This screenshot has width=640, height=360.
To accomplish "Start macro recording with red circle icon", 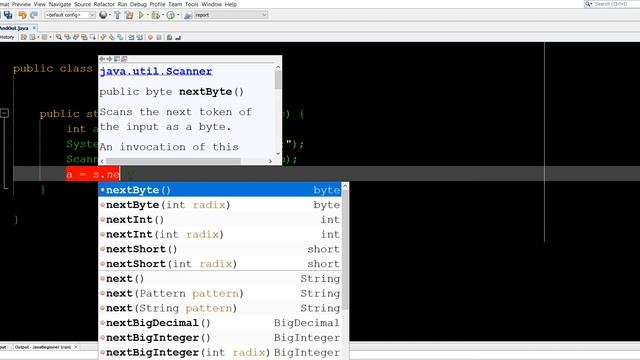I will click(150, 37).
